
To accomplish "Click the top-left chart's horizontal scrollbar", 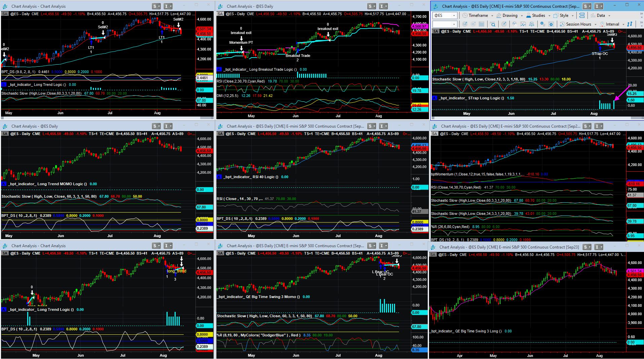I will point(101,118).
